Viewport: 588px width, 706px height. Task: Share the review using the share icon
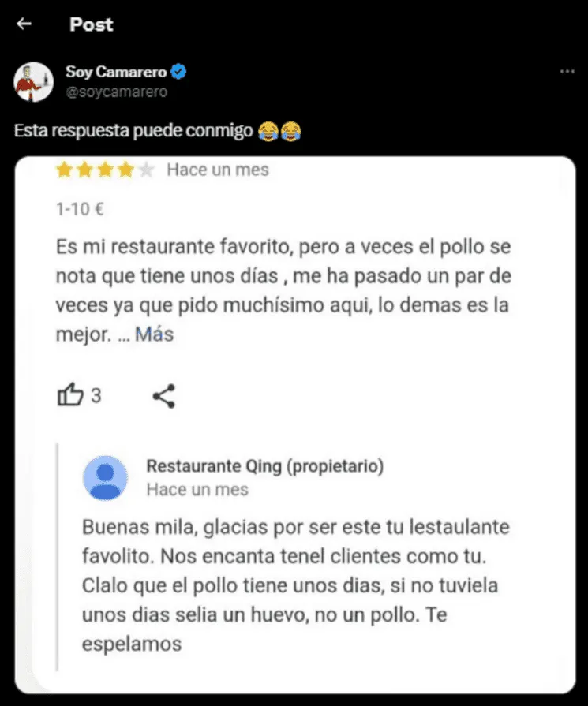click(x=163, y=396)
